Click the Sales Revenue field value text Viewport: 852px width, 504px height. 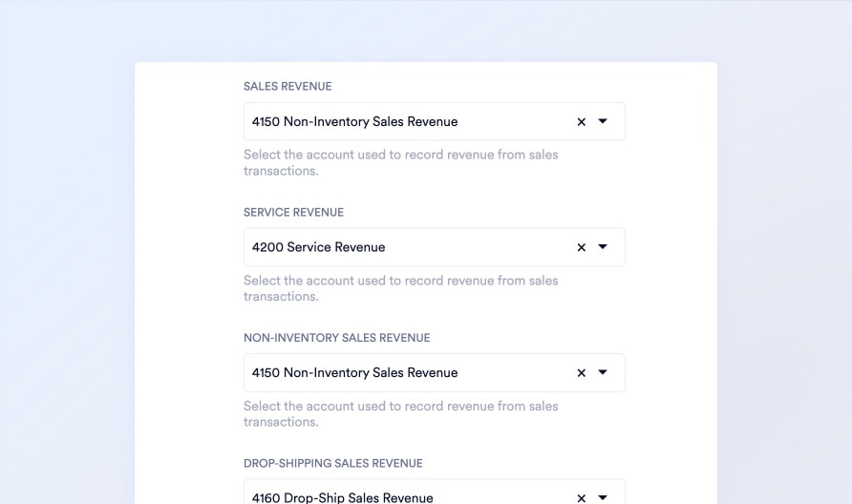(x=354, y=121)
